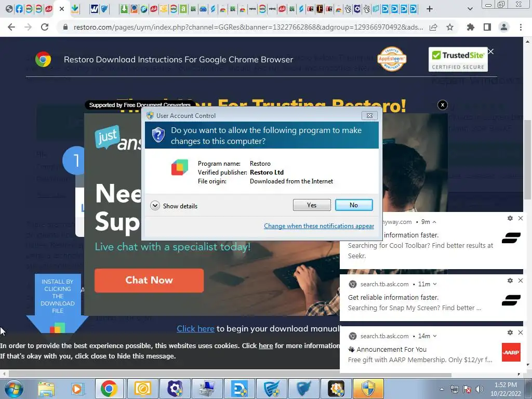Open Windows Explorer from the taskbar
This screenshot has width=532, height=399.
tap(46, 389)
